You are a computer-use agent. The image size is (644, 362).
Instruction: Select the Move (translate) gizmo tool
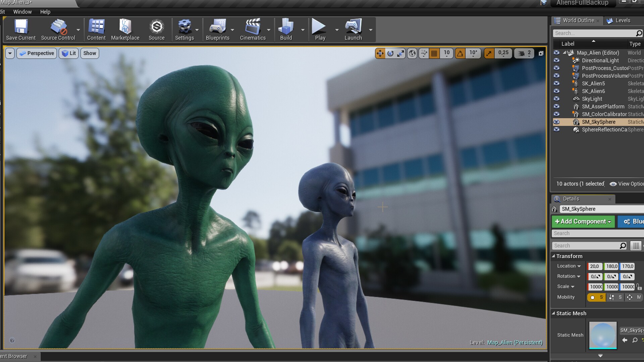tap(380, 53)
